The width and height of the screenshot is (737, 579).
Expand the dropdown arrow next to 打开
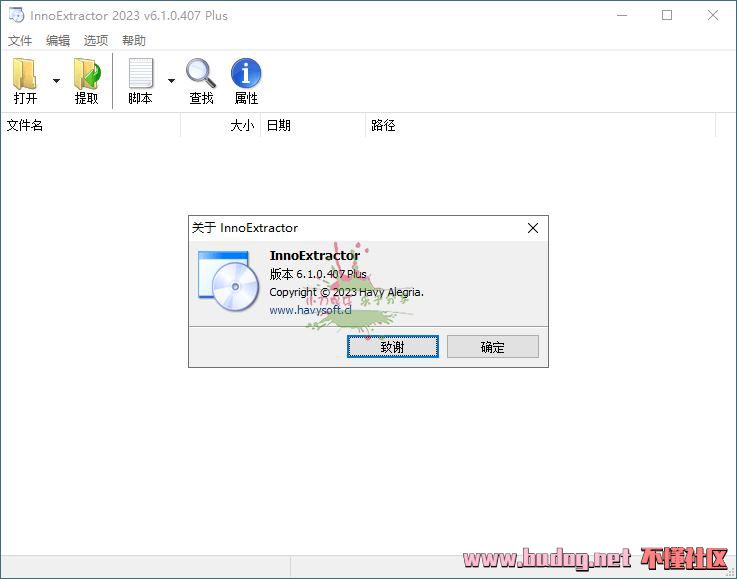(56, 81)
